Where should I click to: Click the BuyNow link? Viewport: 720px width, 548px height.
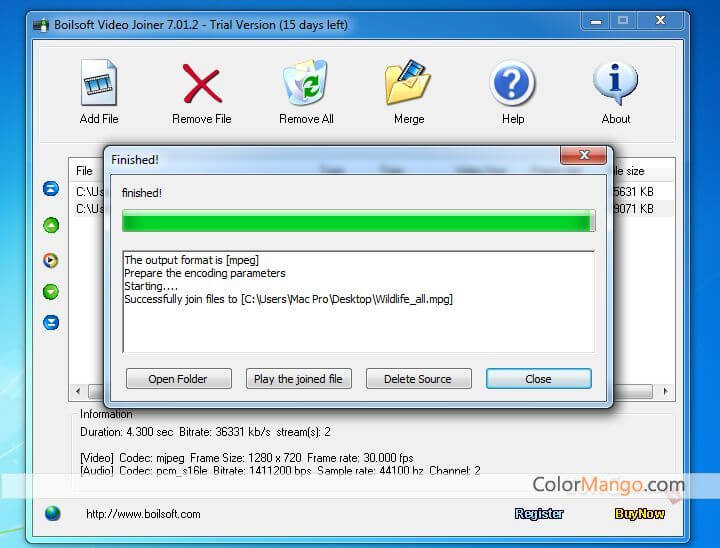(639, 514)
